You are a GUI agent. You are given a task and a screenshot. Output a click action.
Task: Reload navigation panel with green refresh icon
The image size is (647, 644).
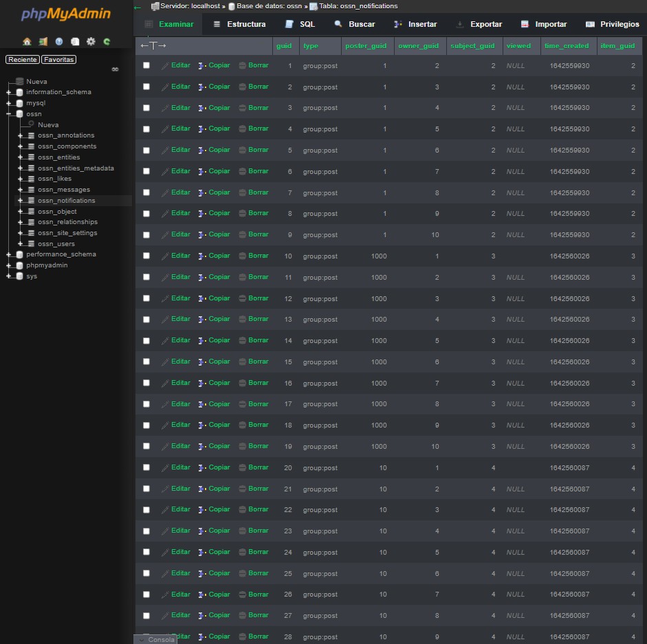coord(107,41)
